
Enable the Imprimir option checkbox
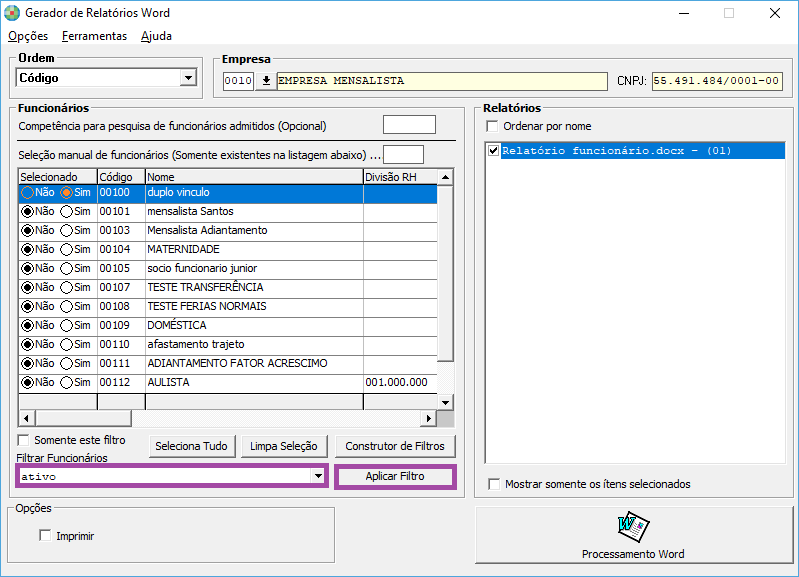pyautogui.click(x=45, y=535)
